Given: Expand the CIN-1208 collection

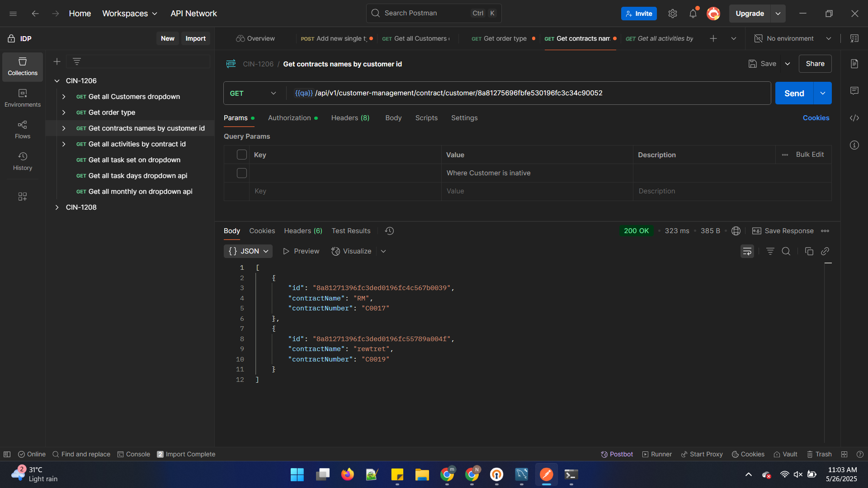Looking at the screenshot, I should (57, 207).
